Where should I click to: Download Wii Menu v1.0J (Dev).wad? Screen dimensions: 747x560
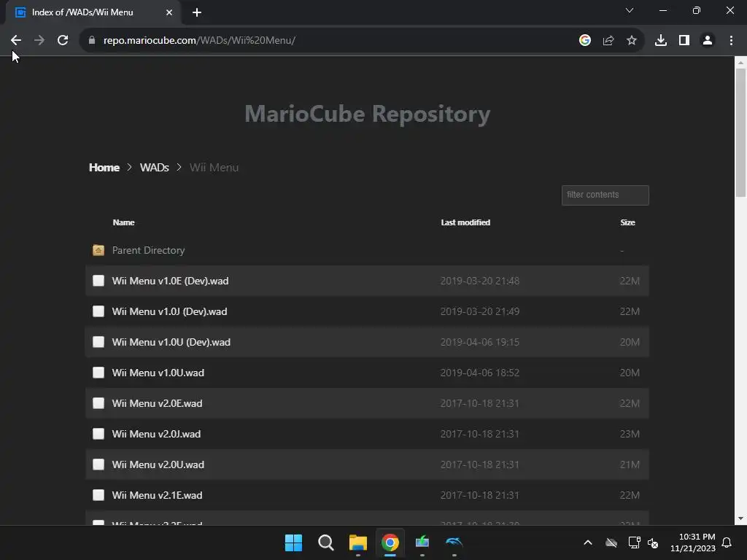(x=169, y=311)
